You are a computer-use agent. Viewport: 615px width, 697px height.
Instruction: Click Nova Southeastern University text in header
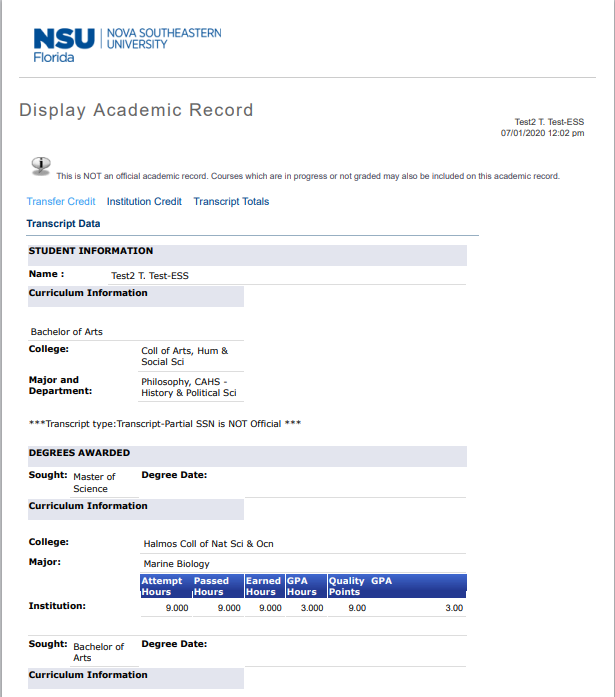[x=164, y=39]
